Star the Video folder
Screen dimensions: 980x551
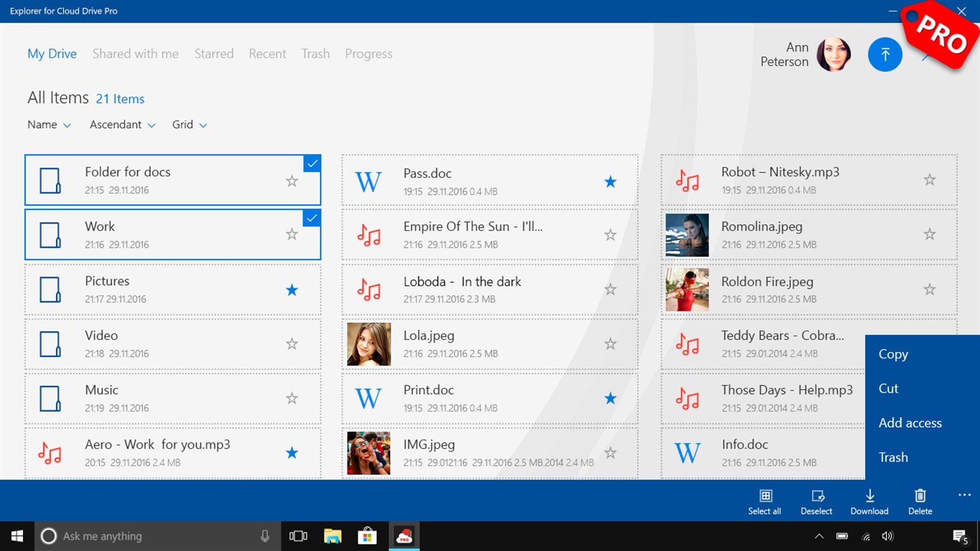pyautogui.click(x=291, y=344)
